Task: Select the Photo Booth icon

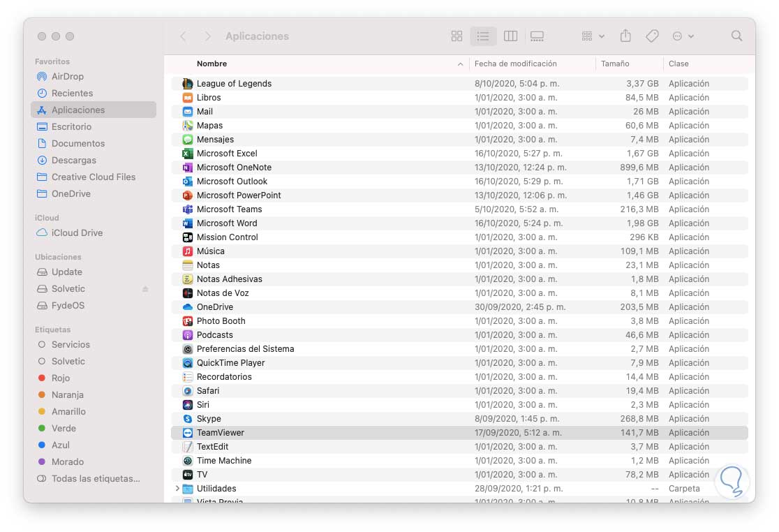Action: pos(187,321)
